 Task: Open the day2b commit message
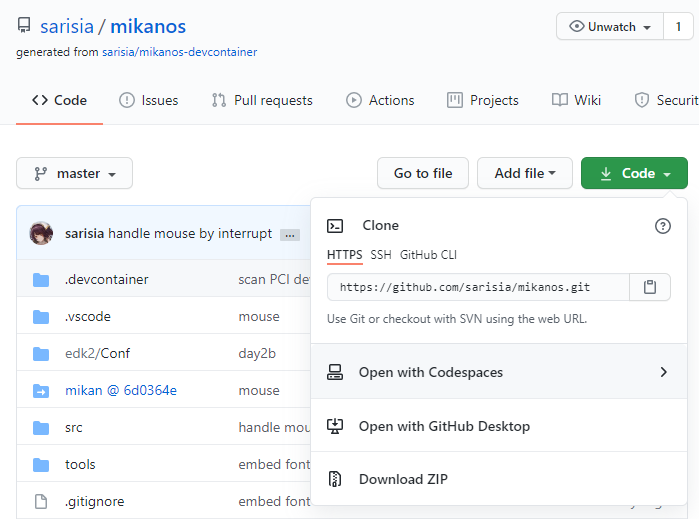coord(257,354)
